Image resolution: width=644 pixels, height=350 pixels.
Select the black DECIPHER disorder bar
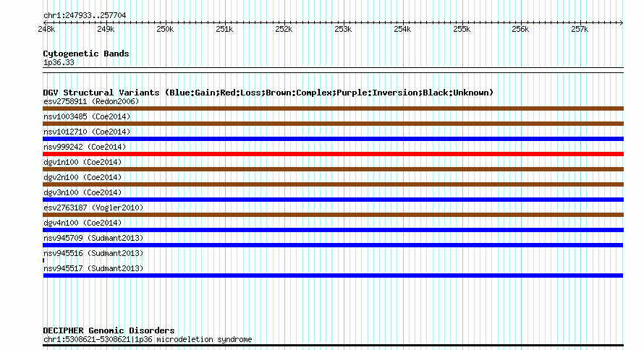click(x=333, y=346)
